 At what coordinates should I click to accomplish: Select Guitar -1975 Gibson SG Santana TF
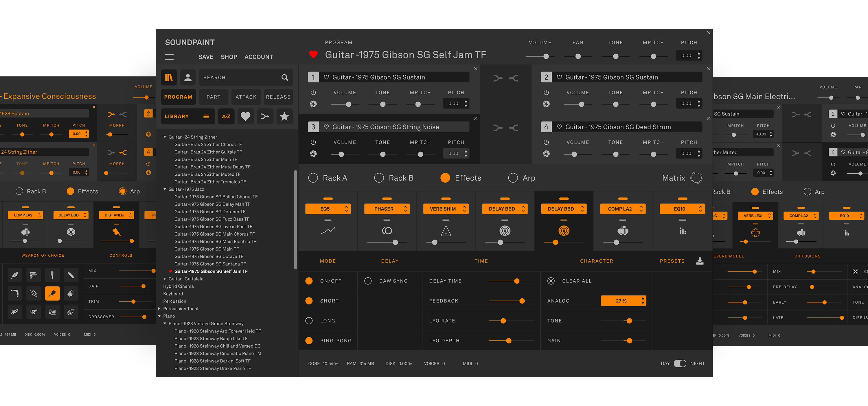(210, 264)
